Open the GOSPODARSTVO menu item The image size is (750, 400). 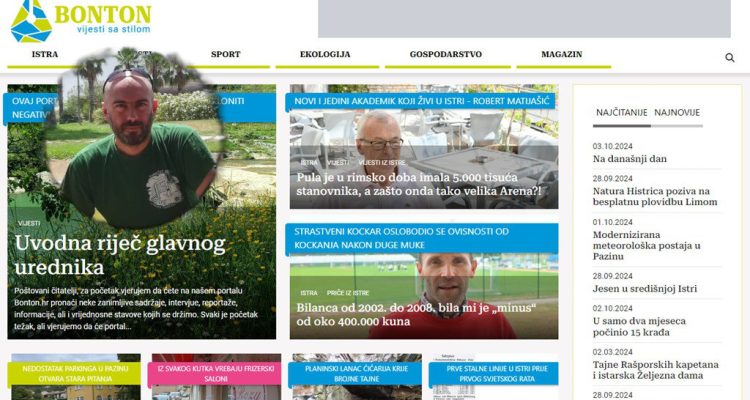click(x=445, y=55)
